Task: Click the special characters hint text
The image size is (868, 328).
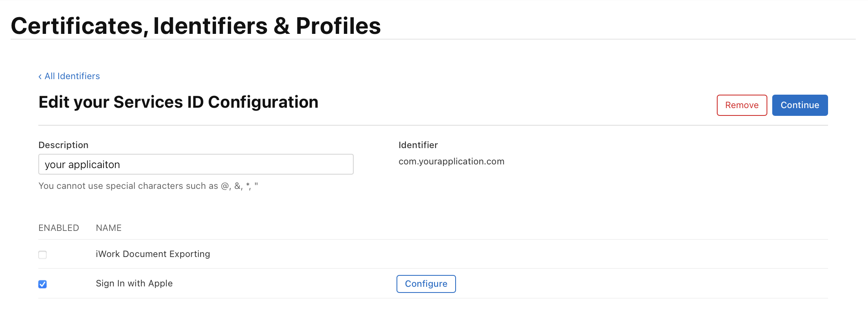Action: (x=148, y=186)
